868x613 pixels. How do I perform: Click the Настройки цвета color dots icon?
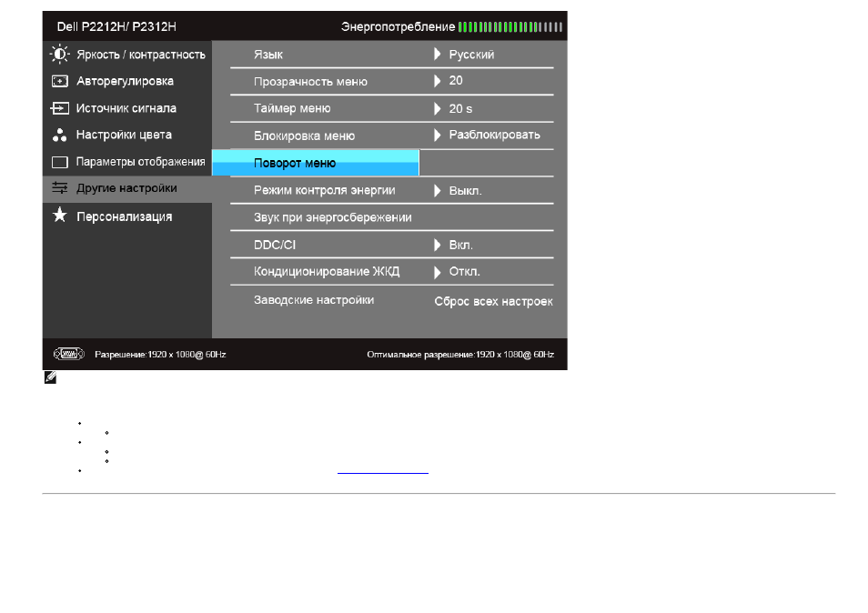(60, 135)
